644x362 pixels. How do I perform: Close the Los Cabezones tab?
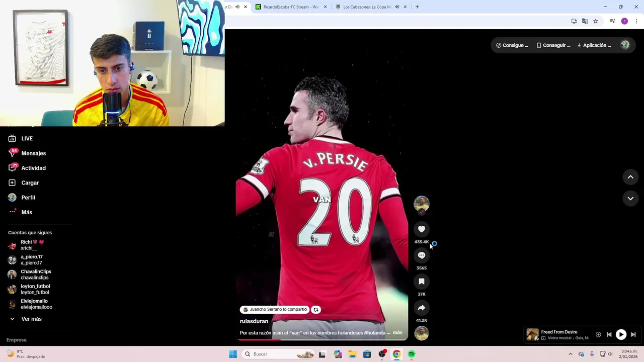tap(405, 7)
